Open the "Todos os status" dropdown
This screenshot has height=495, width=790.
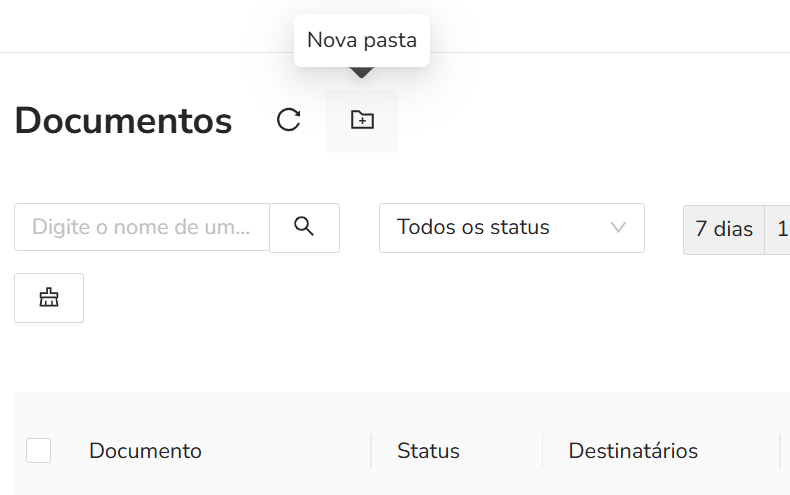click(511, 227)
